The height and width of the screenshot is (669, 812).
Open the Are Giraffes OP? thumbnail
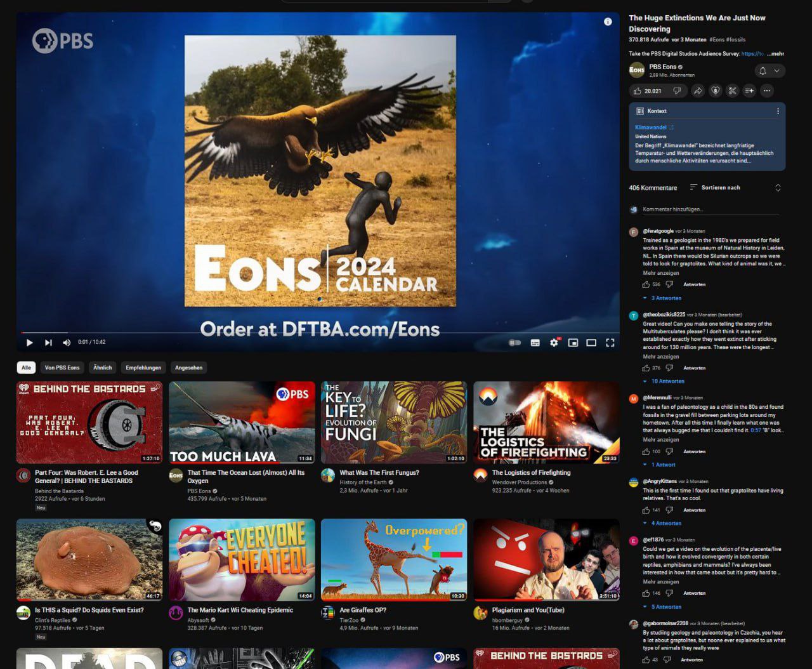pos(394,560)
